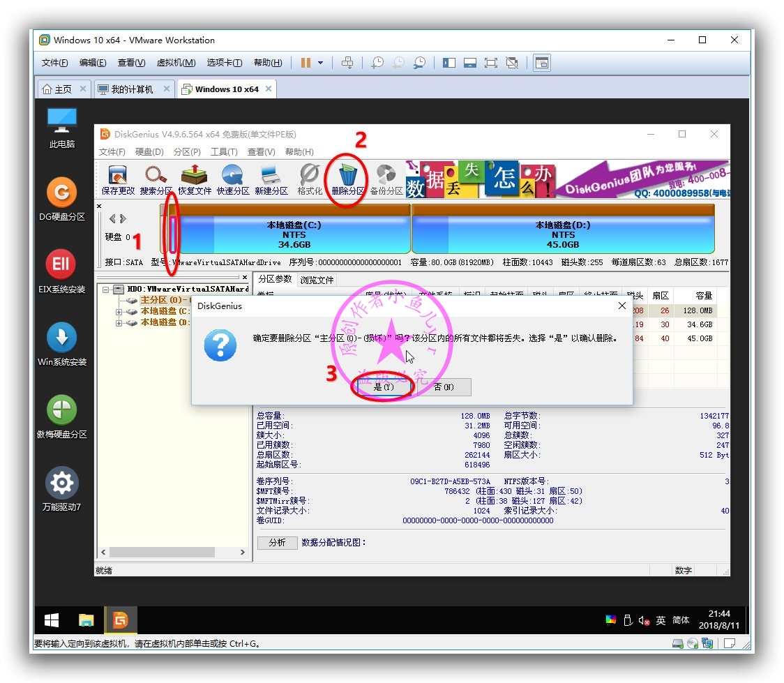Image resolution: width=784 pixels, height=683 pixels.
Task: Click the 简体 input mode indicator
Action: 681,620
